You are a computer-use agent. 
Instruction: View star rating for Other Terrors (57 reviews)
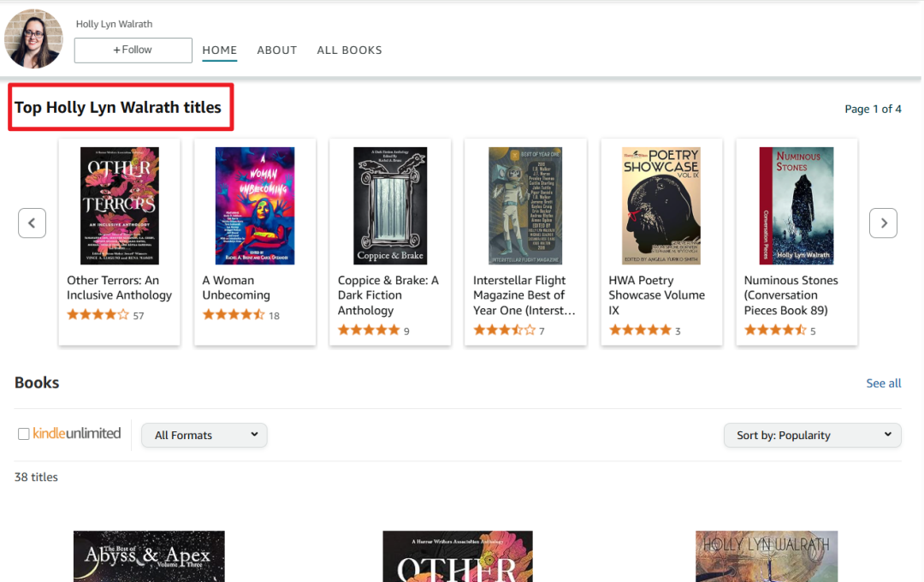[x=98, y=315]
